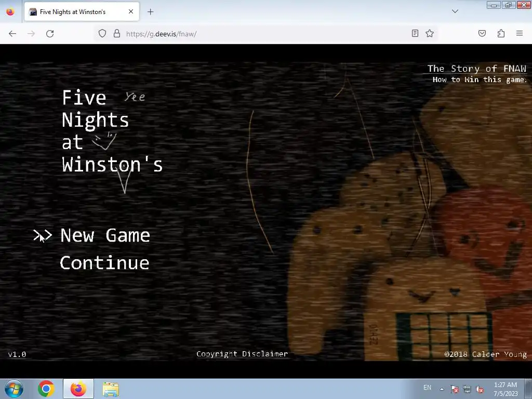The image size is (532, 399).
Task: Show hidden system tray icons
Action: [x=442, y=389]
